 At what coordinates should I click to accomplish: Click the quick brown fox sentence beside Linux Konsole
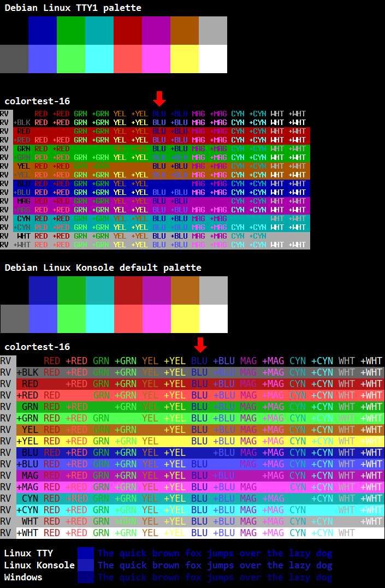(215, 566)
